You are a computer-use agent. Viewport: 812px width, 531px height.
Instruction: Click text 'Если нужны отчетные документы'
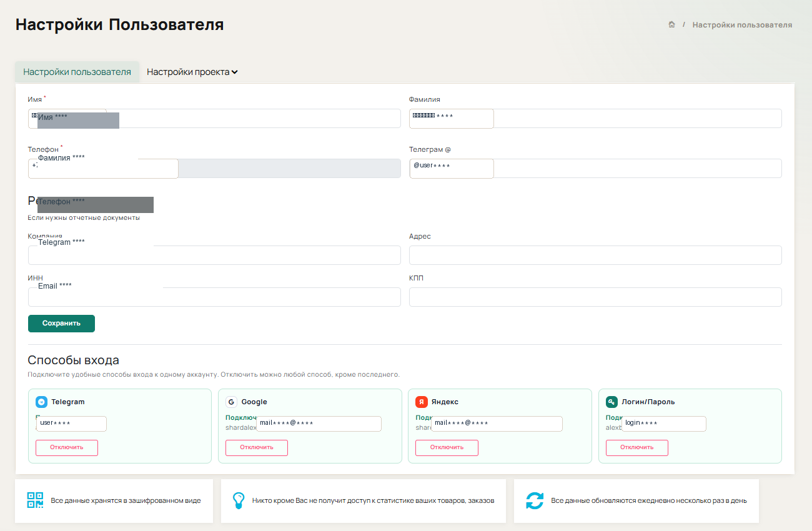tap(84, 218)
